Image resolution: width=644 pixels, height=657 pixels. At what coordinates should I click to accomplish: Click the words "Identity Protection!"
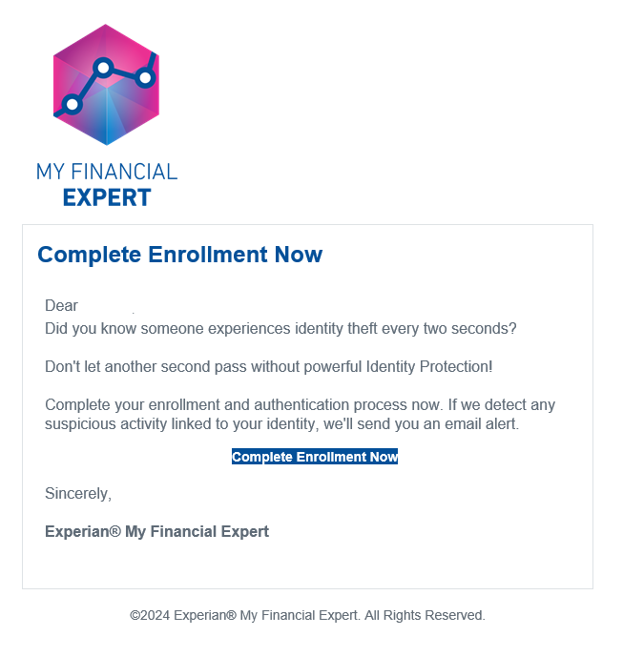point(428,367)
